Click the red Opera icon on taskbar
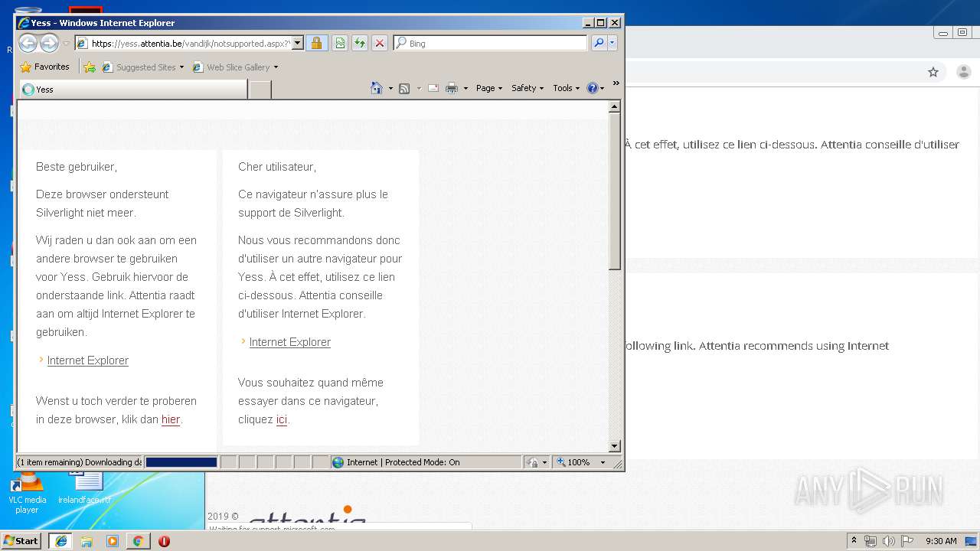This screenshot has width=980, height=551. 164,541
